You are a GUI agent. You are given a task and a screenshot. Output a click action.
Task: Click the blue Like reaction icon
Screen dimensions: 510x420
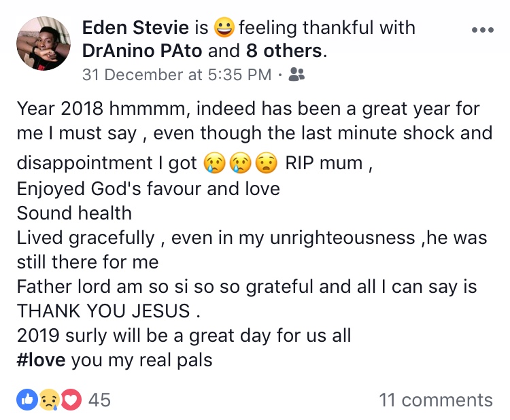28,400
